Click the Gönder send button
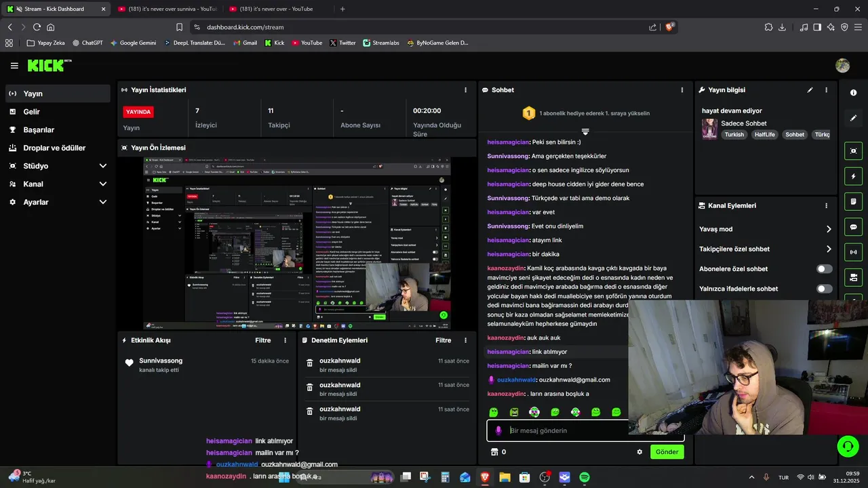Screen dimensions: 868x488 tap(667, 452)
